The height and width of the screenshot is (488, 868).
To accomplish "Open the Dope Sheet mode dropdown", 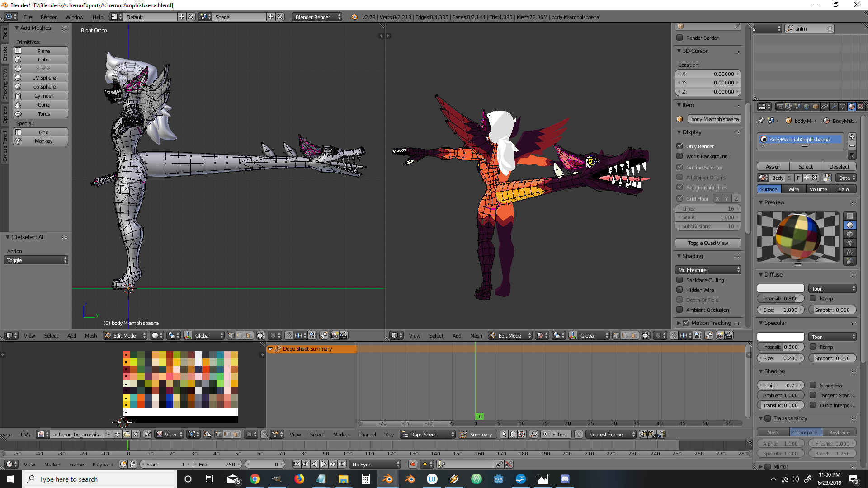I will coord(428,434).
